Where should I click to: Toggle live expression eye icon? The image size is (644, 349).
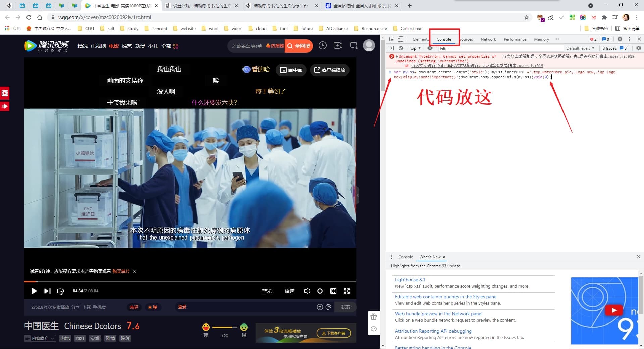click(x=430, y=48)
